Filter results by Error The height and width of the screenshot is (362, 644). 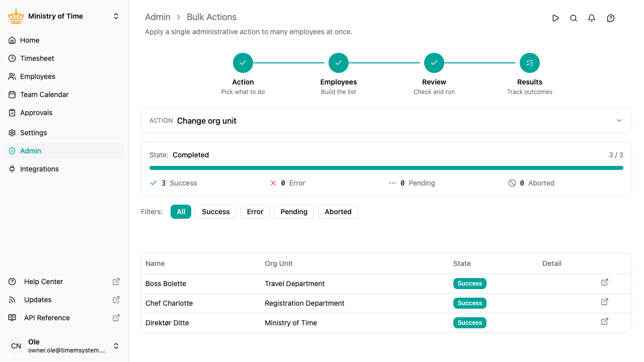(255, 212)
